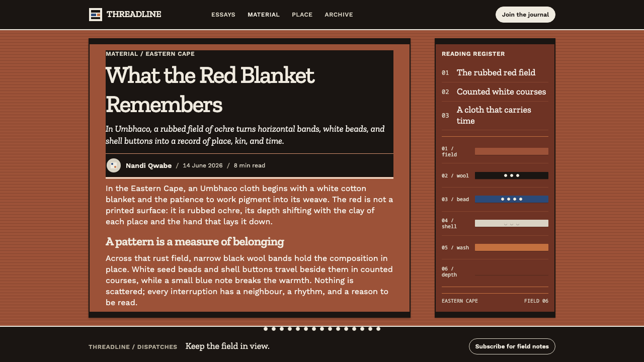Jump to section 02 Counted white courses
The height and width of the screenshot is (362, 644).
point(495,92)
